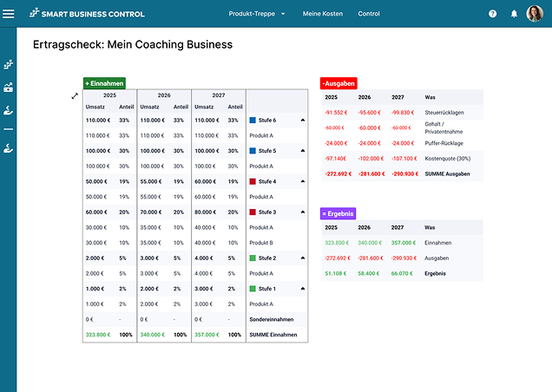Select the money chart icon in the sidebar

9,87
